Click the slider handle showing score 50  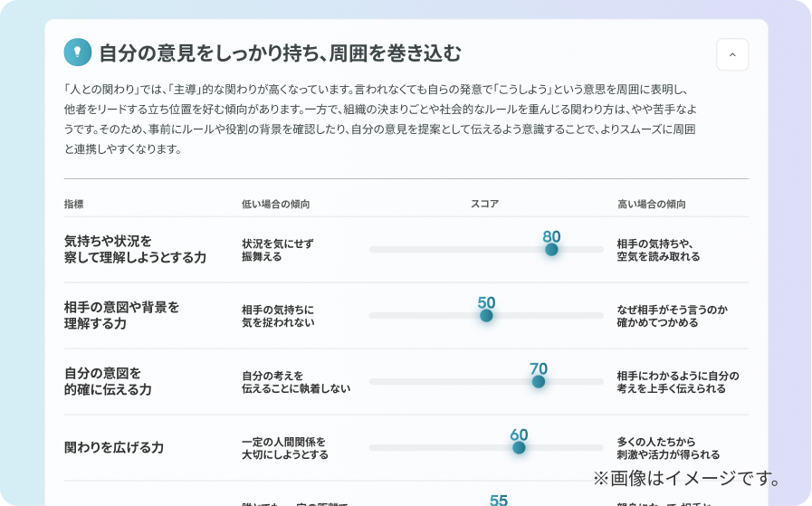[486, 316]
